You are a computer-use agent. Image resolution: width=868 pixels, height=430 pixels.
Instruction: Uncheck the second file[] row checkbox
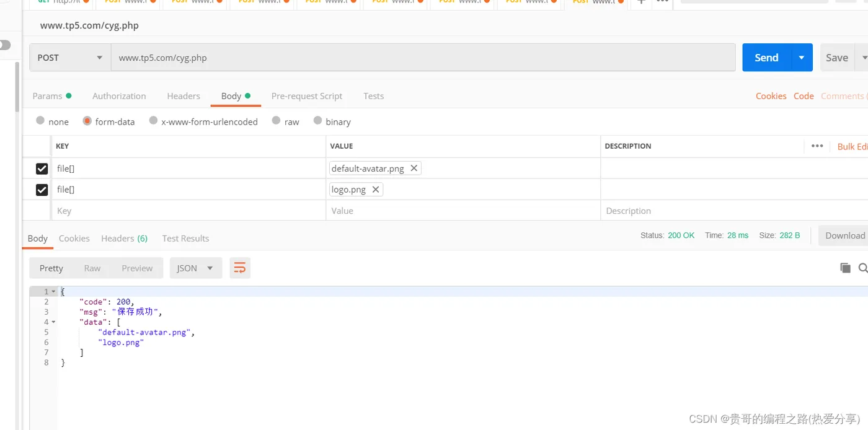click(x=42, y=190)
